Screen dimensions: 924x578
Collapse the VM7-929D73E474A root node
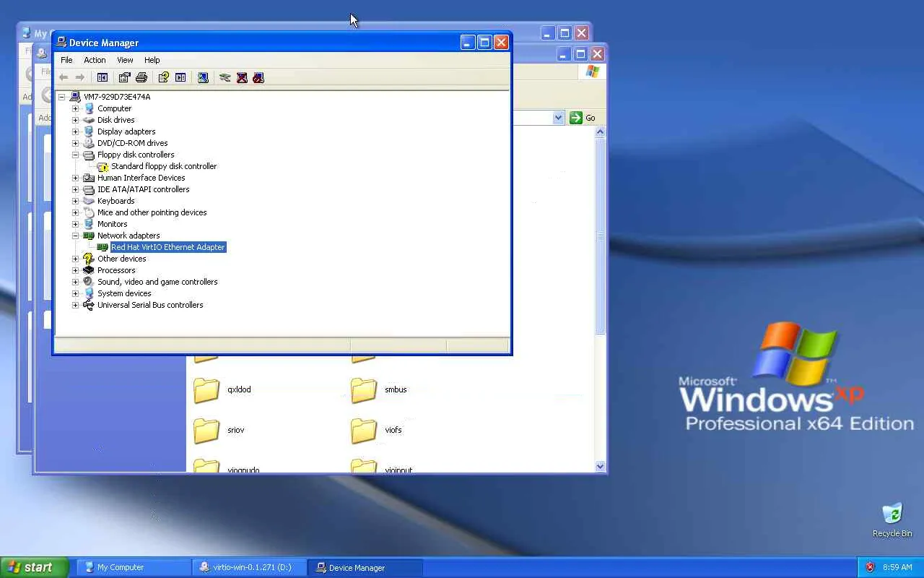pyautogui.click(x=61, y=97)
